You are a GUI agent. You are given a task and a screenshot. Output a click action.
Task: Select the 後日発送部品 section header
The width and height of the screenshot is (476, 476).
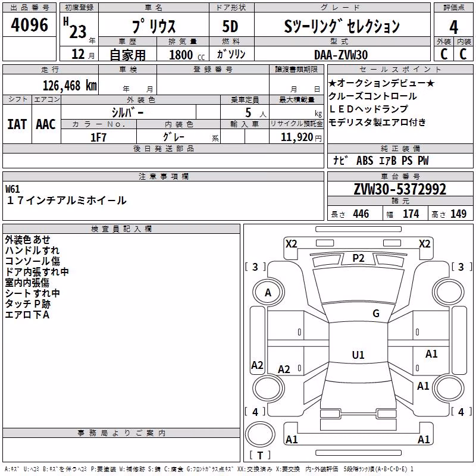pyautogui.click(x=163, y=148)
